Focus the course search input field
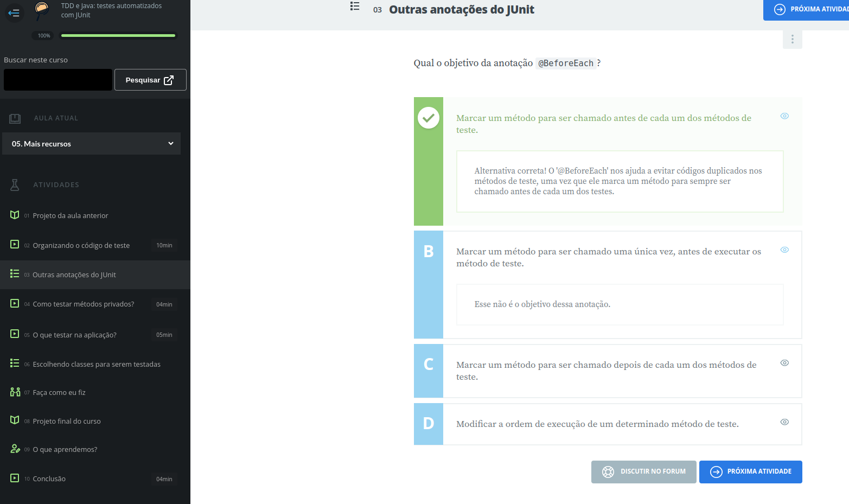This screenshot has height=504, width=849. pyautogui.click(x=58, y=80)
